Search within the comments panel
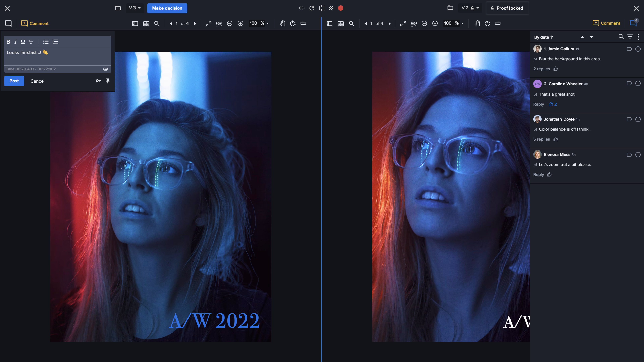The height and width of the screenshot is (362, 644). 621,37
